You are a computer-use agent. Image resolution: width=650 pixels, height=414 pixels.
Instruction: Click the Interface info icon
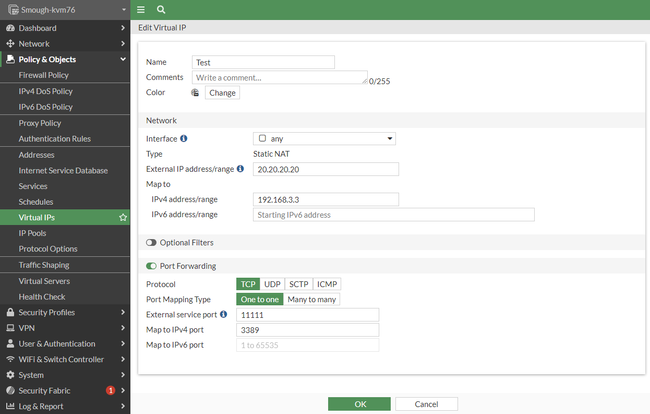click(184, 138)
